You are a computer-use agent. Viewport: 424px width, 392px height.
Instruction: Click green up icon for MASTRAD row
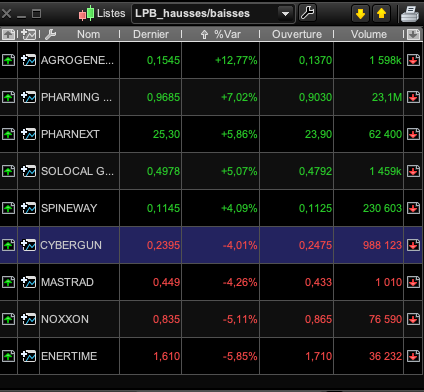9,282
